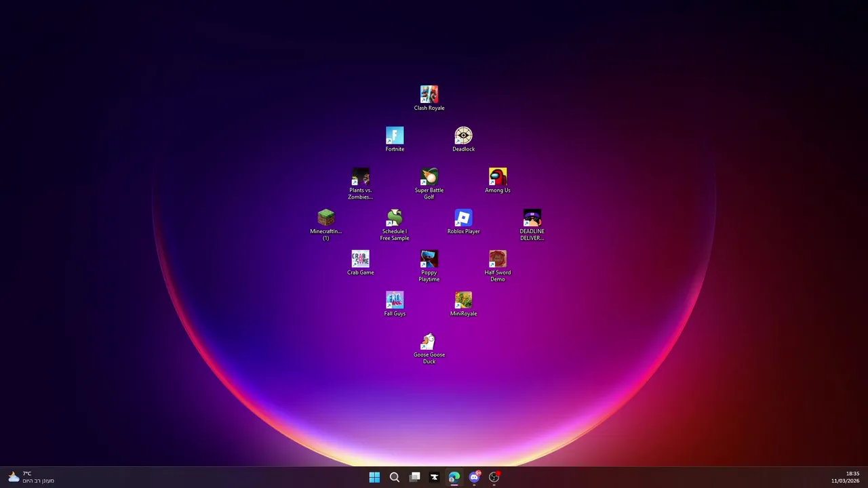Screen dimensions: 868x488
Task: Click the Half Sword Demo icon
Action: coord(498,266)
